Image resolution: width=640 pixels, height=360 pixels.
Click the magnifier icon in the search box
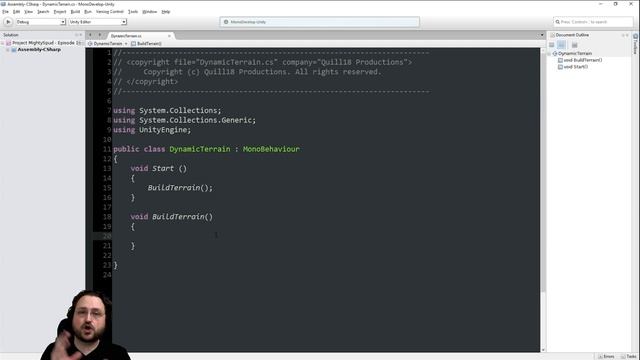pos(558,22)
